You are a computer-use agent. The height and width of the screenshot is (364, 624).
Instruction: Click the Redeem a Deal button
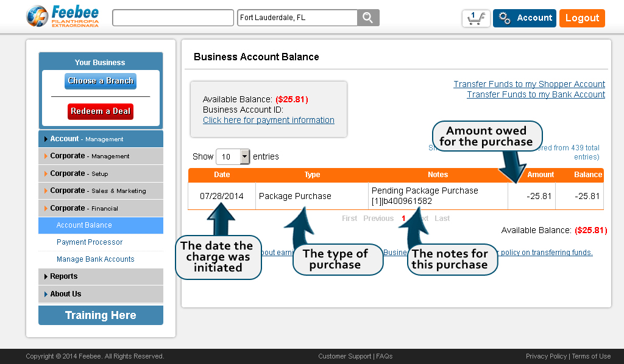point(101,111)
